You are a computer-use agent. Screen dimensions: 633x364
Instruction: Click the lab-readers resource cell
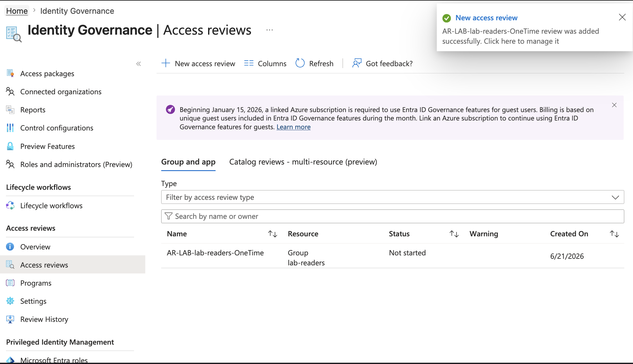[x=306, y=263]
